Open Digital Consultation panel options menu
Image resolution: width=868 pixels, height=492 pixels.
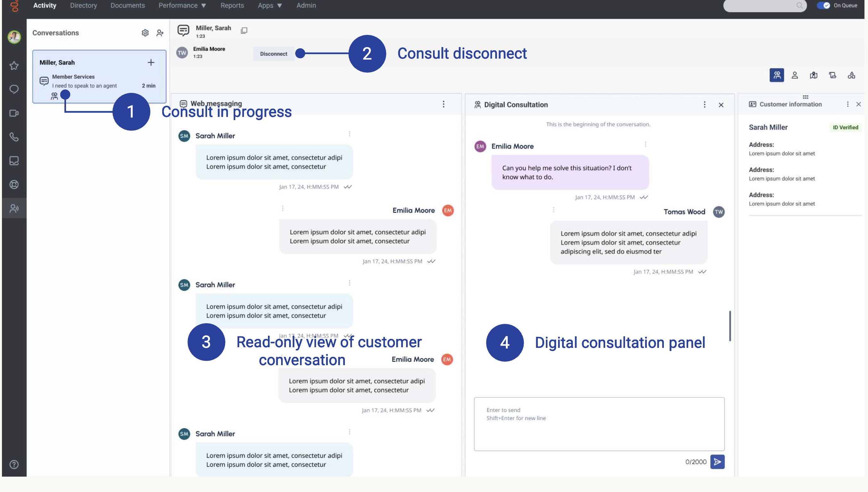[x=704, y=105]
